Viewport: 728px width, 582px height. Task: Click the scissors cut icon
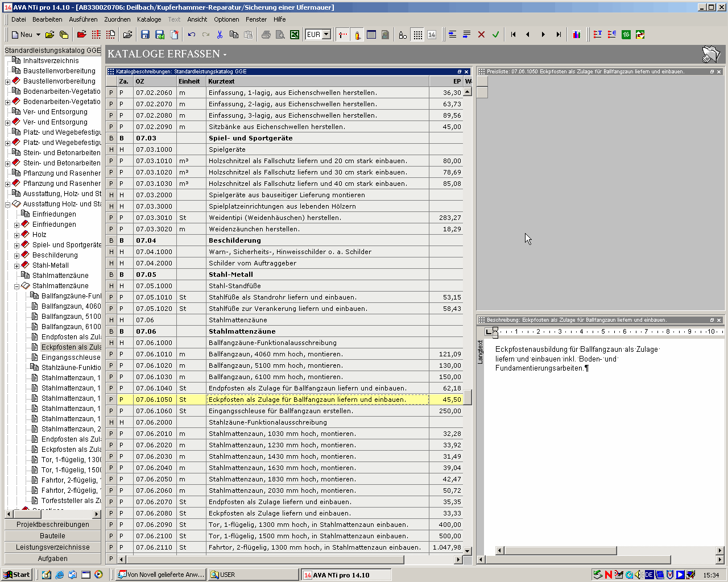(x=220, y=35)
